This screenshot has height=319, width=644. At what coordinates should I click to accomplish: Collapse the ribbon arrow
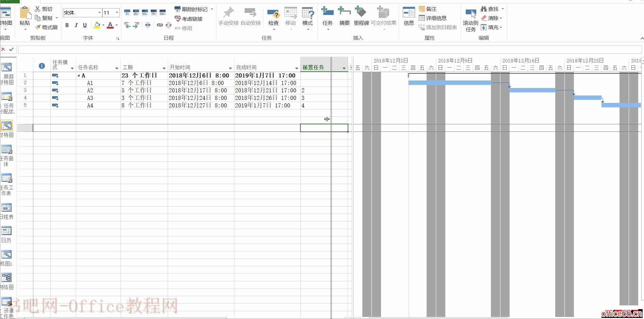point(642,38)
